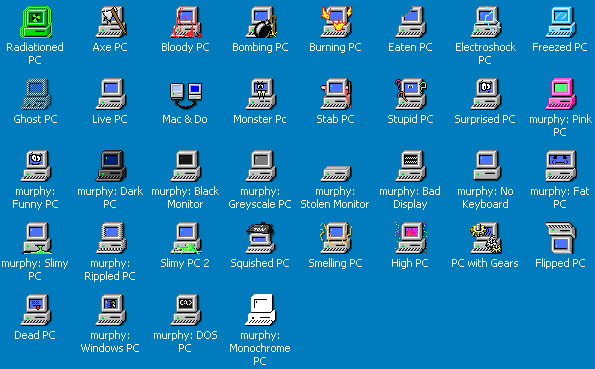
Task: Select the Stupid PC icon
Action: click(411, 94)
